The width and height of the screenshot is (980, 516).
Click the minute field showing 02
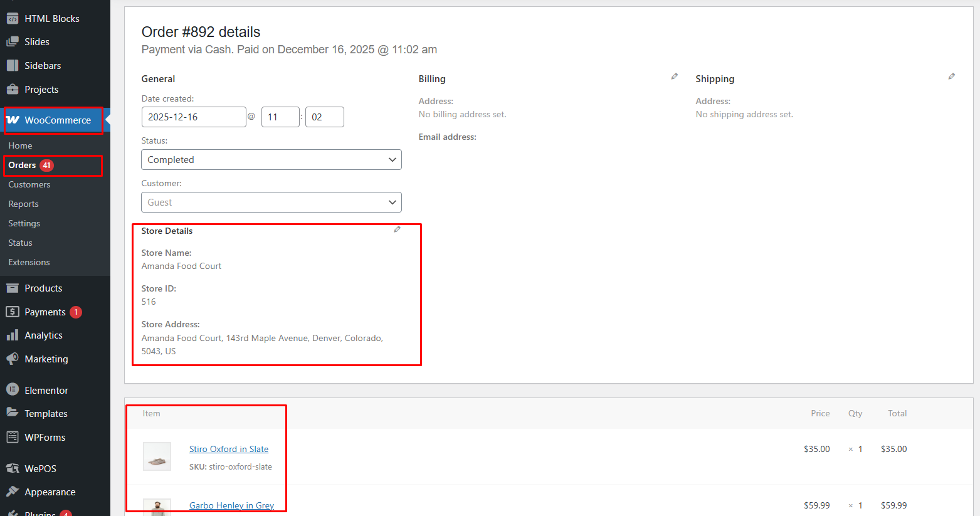click(x=325, y=117)
